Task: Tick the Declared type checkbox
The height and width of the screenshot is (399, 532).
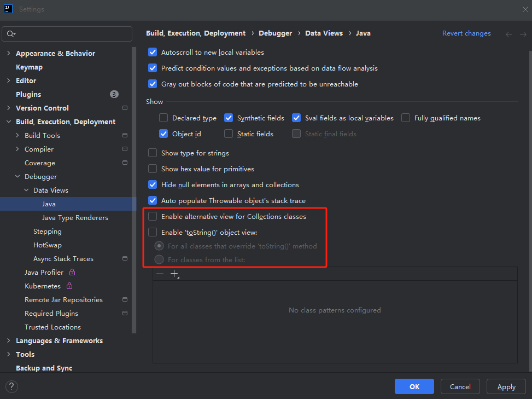Action: pos(163,118)
